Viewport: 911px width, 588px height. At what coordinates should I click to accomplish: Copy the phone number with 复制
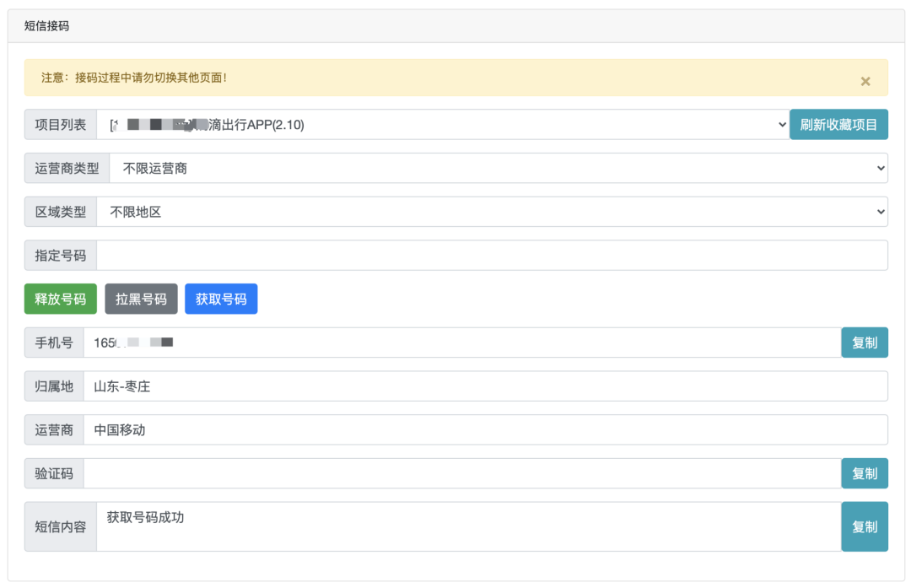pos(864,343)
